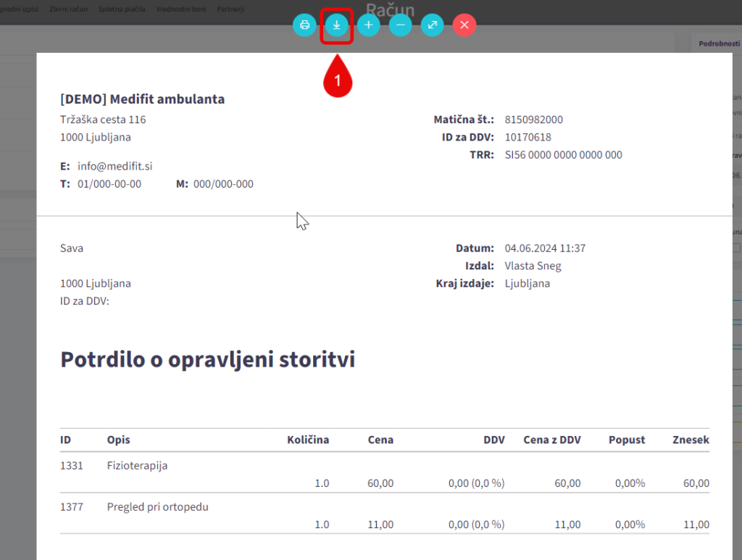This screenshot has width=742, height=560.
Task: Download the invoice with the arrow icon
Action: pyautogui.click(x=336, y=25)
